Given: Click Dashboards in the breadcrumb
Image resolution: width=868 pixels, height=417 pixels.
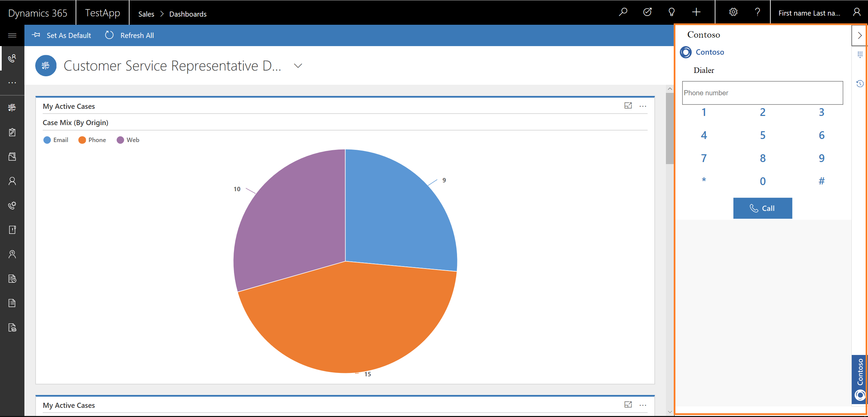Looking at the screenshot, I should click(x=188, y=14).
